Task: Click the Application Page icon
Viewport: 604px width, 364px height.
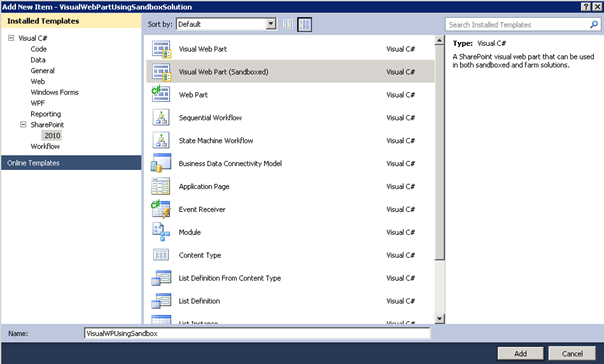Action: coord(161,186)
